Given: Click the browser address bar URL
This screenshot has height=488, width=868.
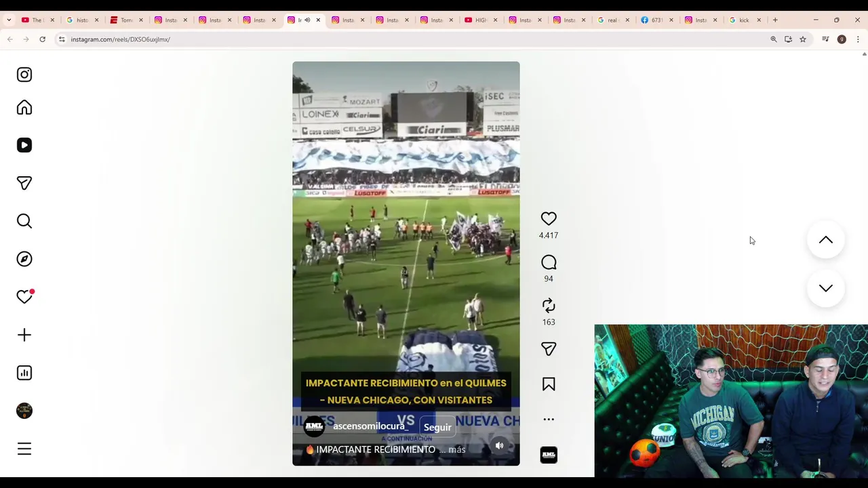Looking at the screenshot, I should [x=121, y=39].
